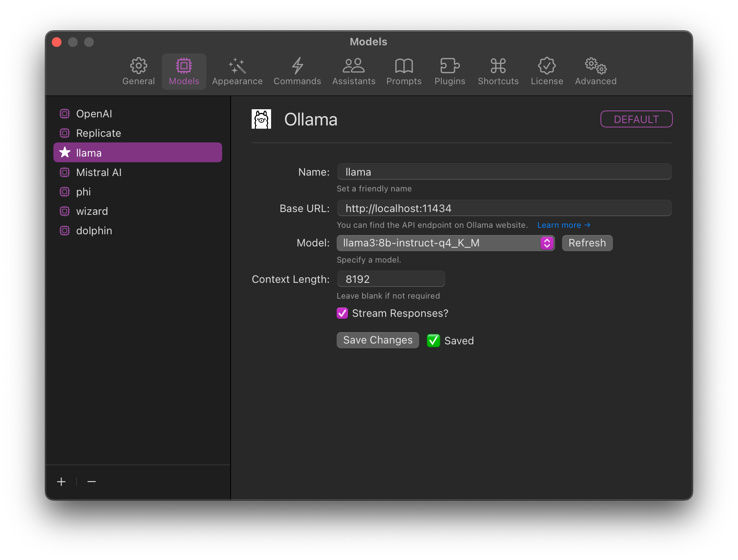Click the Ollama llama logo
738x560 pixels.
tap(261, 119)
